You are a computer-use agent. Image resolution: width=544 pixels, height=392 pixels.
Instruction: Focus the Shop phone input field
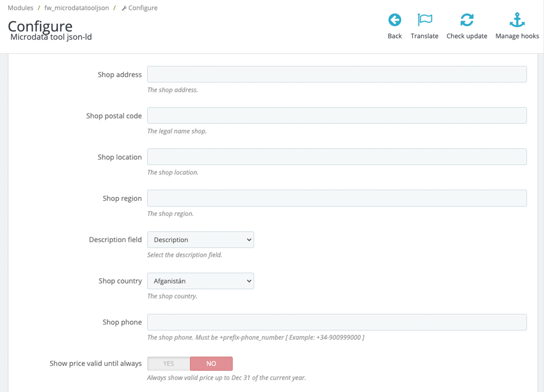point(337,322)
